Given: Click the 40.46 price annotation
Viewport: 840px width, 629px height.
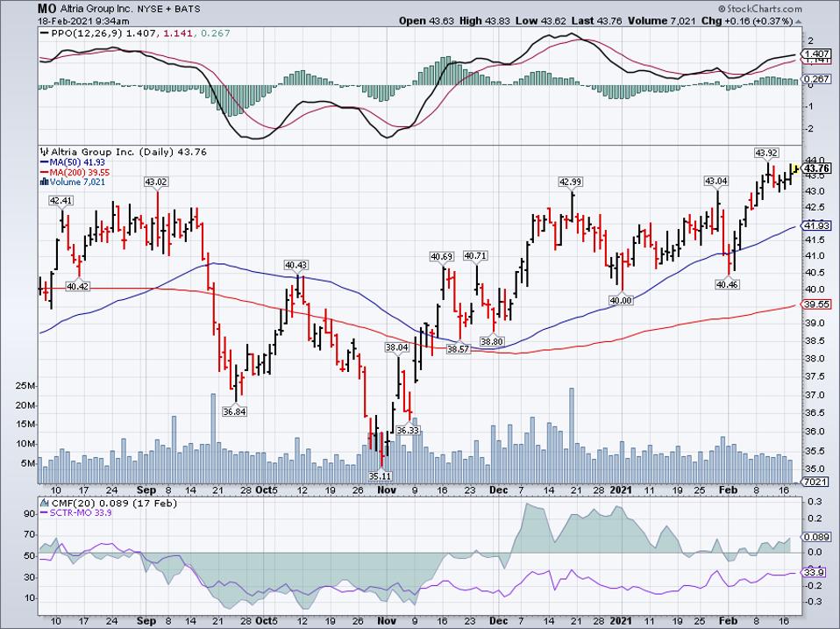Looking at the screenshot, I should [x=728, y=284].
